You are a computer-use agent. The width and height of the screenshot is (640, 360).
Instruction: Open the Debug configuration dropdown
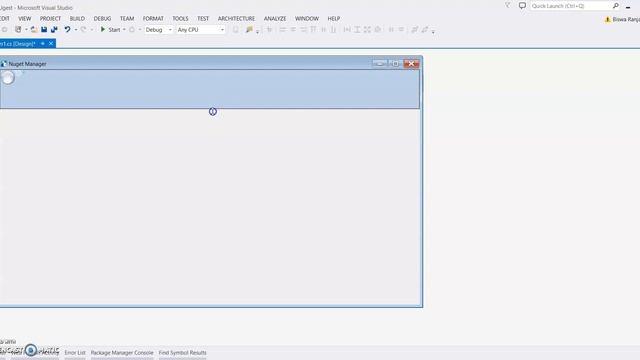158,29
